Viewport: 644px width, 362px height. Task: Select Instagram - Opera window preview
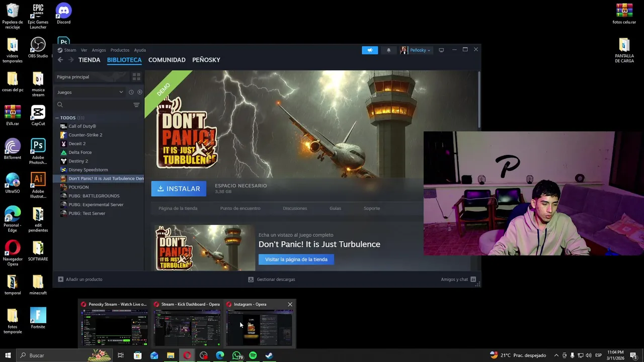point(259,324)
